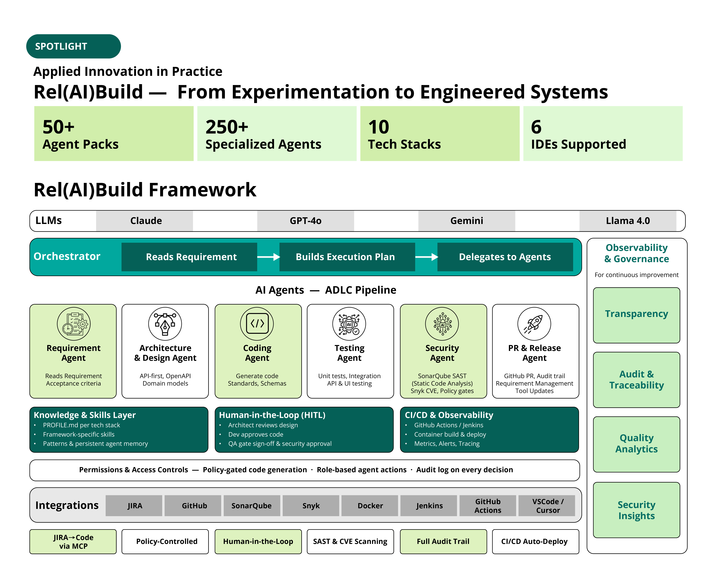Select the GitHub integration chip
Image resolution: width=717 pixels, height=588 pixels.
click(193, 506)
